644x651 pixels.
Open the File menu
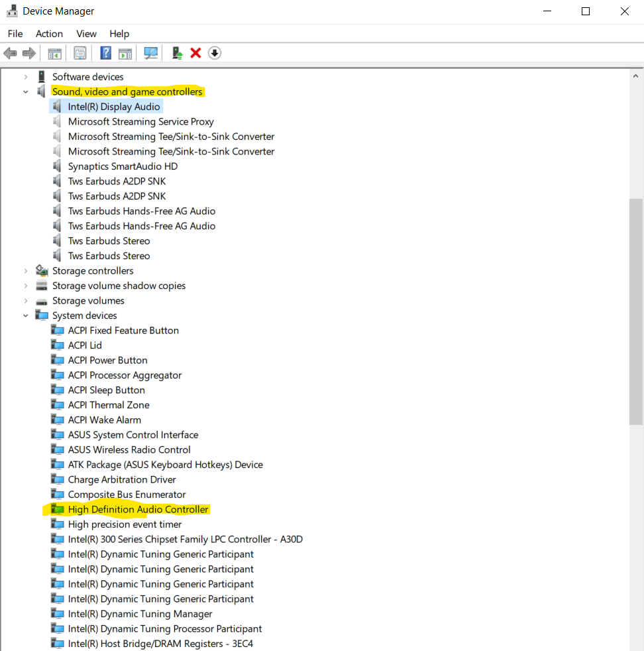(x=15, y=33)
